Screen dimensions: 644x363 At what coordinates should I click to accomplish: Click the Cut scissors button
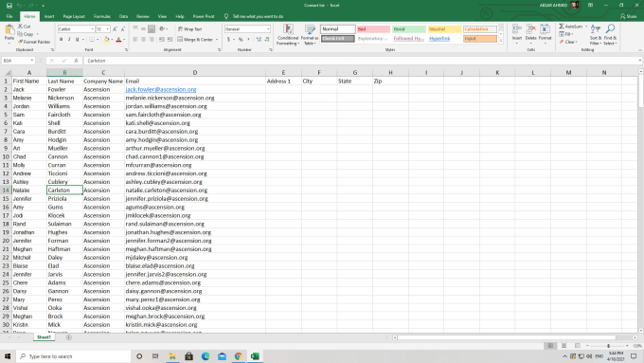25,27
